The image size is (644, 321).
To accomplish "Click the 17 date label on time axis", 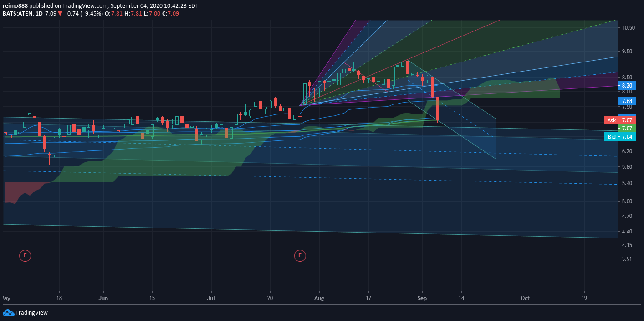I will pyautogui.click(x=368, y=298).
